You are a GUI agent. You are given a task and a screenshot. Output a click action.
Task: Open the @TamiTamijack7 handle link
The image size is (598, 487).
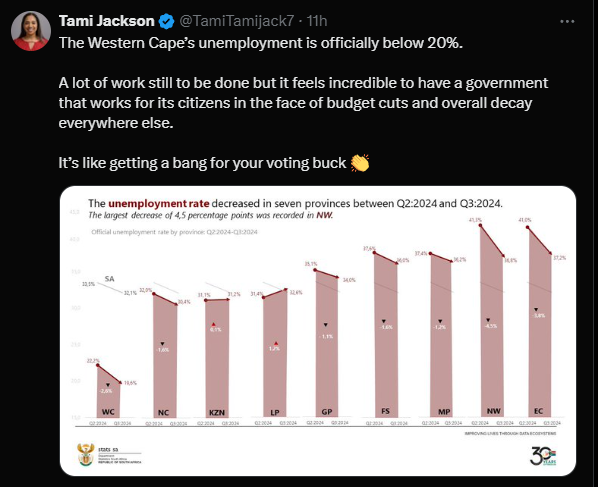click(x=236, y=21)
